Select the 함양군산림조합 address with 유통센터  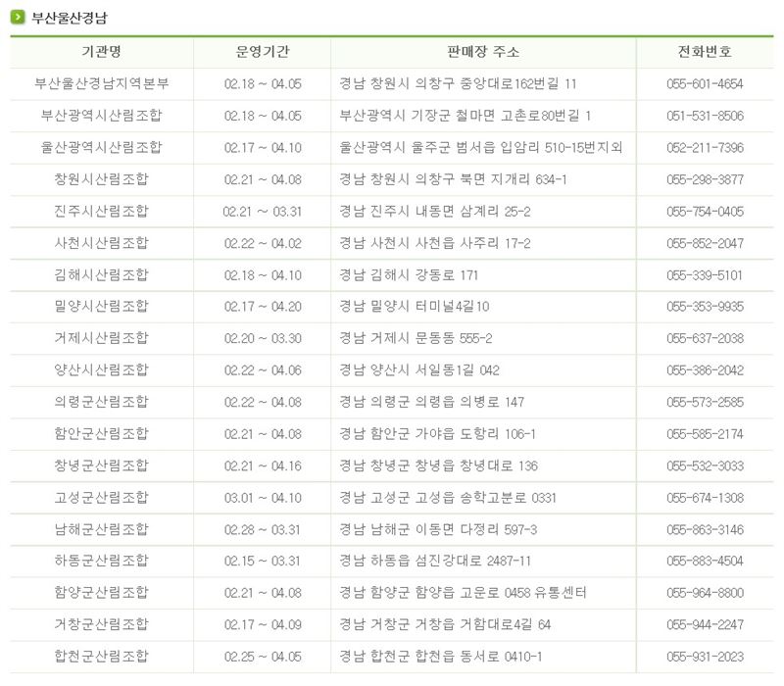pos(463,593)
